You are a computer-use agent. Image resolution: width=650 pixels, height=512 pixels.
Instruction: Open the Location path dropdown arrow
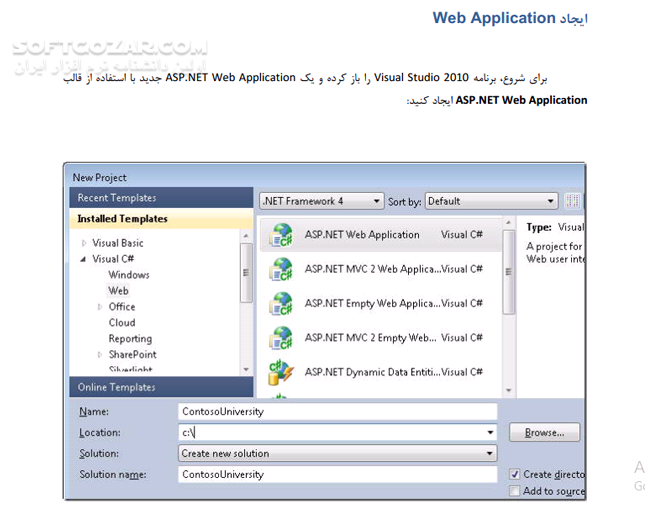pyautogui.click(x=490, y=432)
